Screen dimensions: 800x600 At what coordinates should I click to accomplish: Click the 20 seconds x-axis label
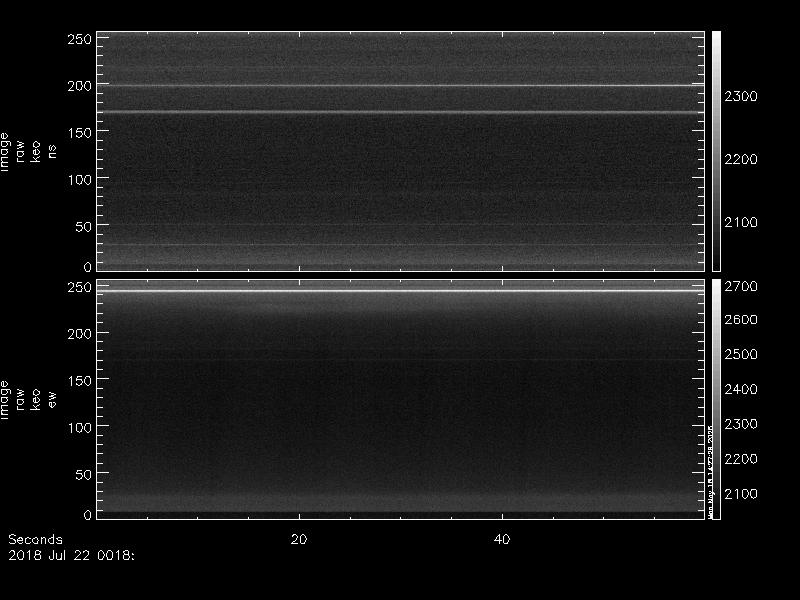pos(299,539)
